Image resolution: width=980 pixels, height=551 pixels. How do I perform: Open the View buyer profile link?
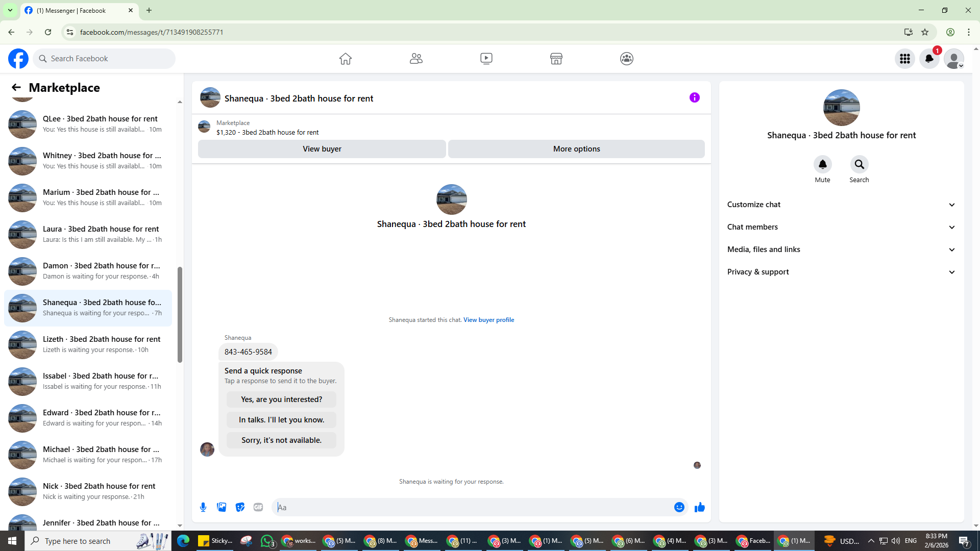pos(488,320)
